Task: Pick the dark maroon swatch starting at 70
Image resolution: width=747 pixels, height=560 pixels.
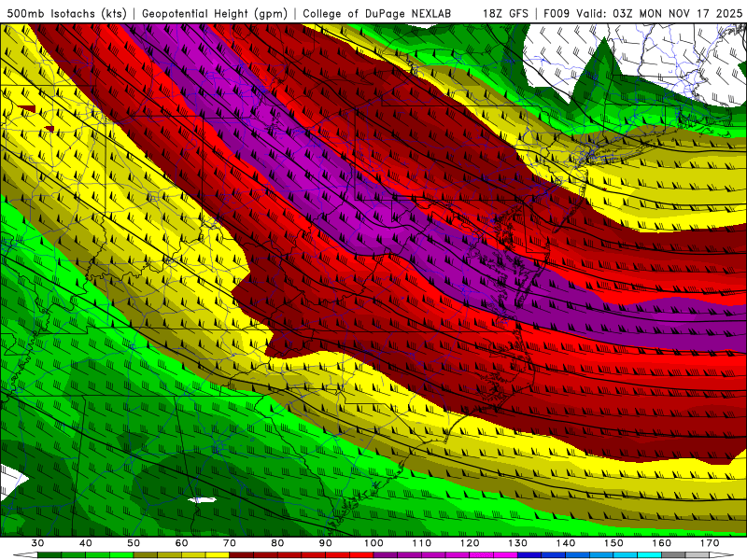Action: (242, 555)
